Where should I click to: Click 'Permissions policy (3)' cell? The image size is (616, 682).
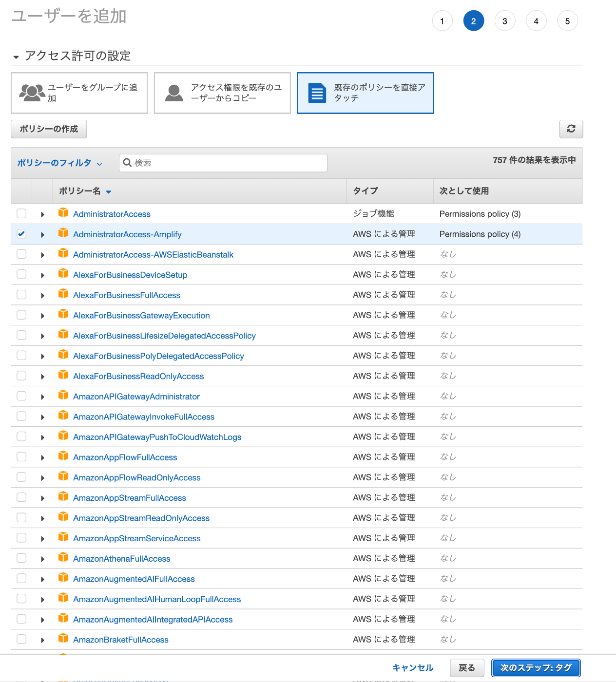click(480, 214)
